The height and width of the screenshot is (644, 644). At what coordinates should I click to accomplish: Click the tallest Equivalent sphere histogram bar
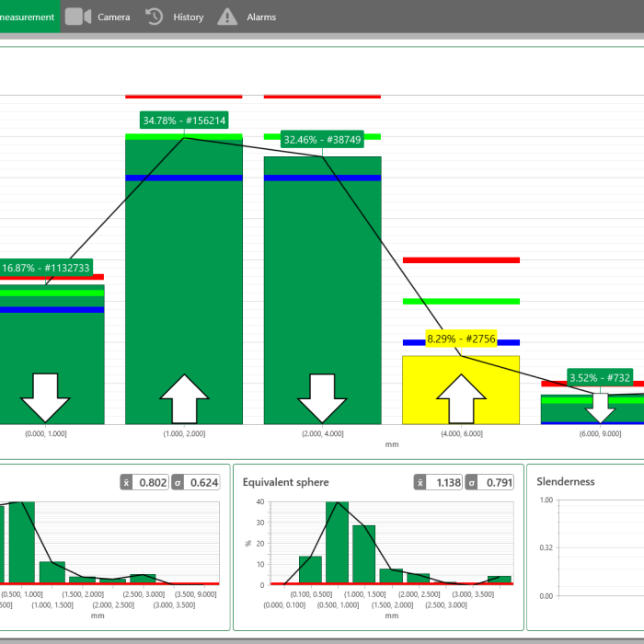337,543
